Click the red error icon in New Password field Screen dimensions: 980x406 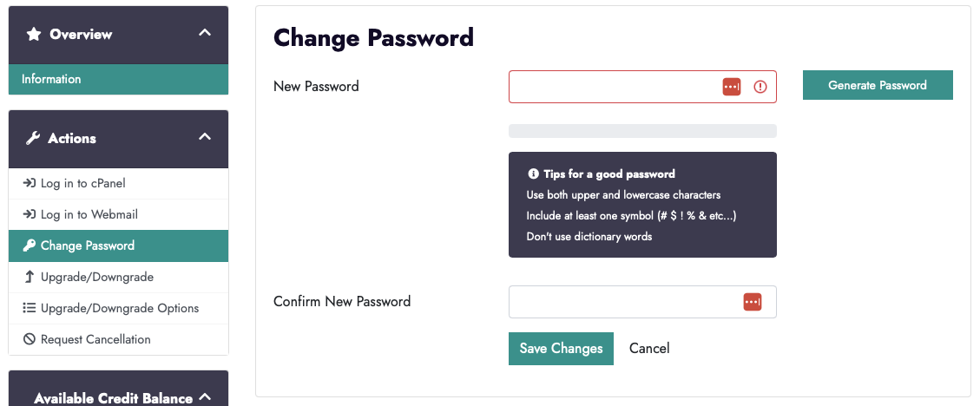coord(760,87)
